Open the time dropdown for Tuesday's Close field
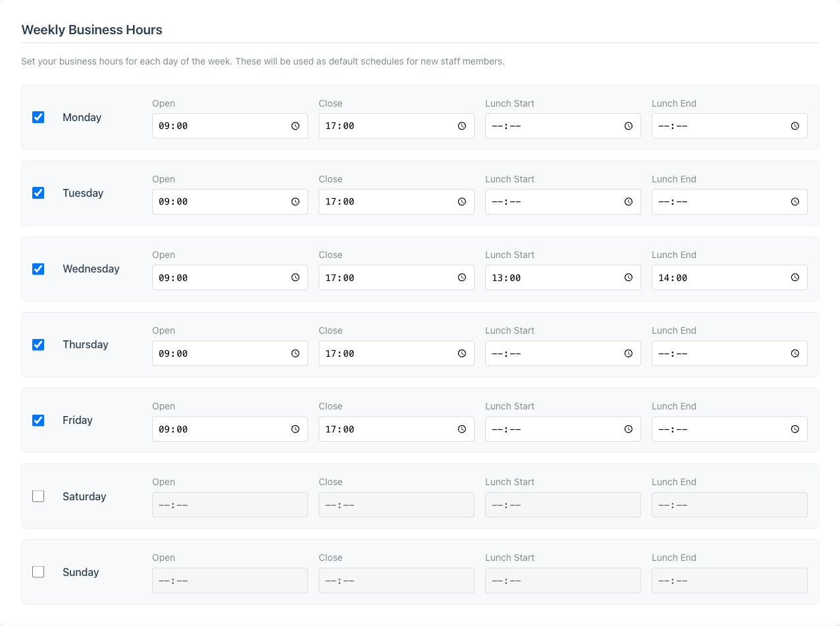The width and height of the screenshot is (840, 626). 461,201
